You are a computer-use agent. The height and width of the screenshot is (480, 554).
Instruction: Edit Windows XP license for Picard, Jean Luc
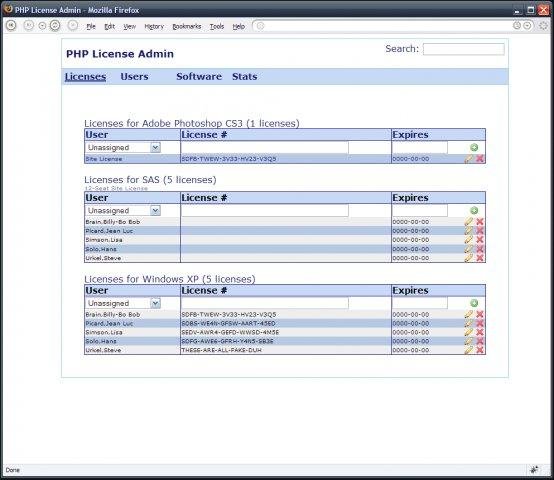click(468, 323)
